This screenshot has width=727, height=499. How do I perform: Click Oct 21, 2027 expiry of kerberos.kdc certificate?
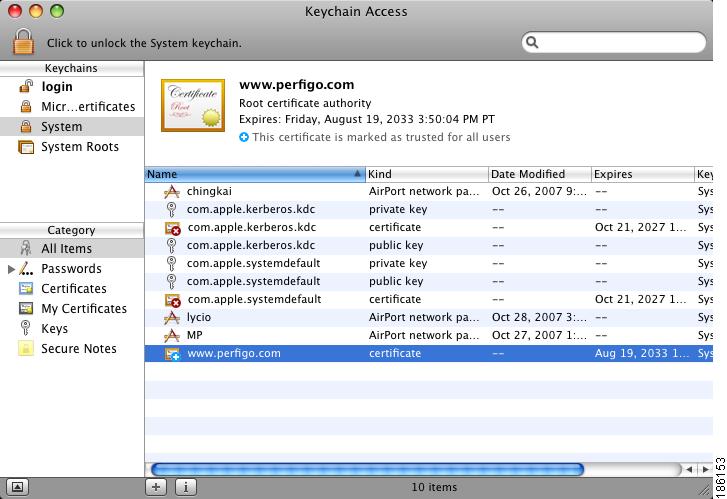pos(640,227)
